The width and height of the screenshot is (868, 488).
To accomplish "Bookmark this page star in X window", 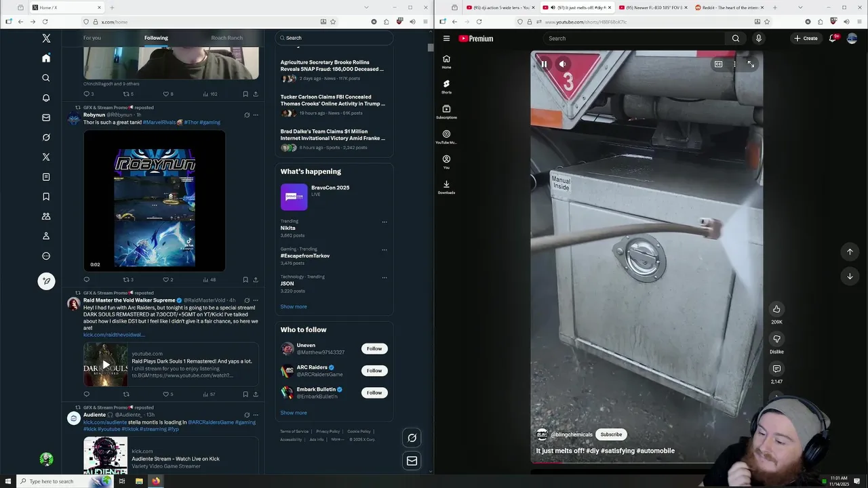I will click(333, 22).
